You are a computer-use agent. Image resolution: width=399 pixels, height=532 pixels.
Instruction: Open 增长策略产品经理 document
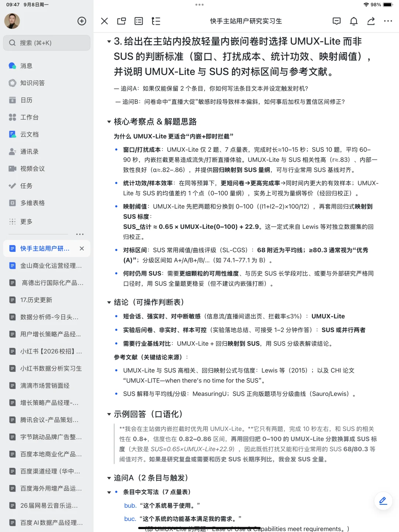[47, 403]
